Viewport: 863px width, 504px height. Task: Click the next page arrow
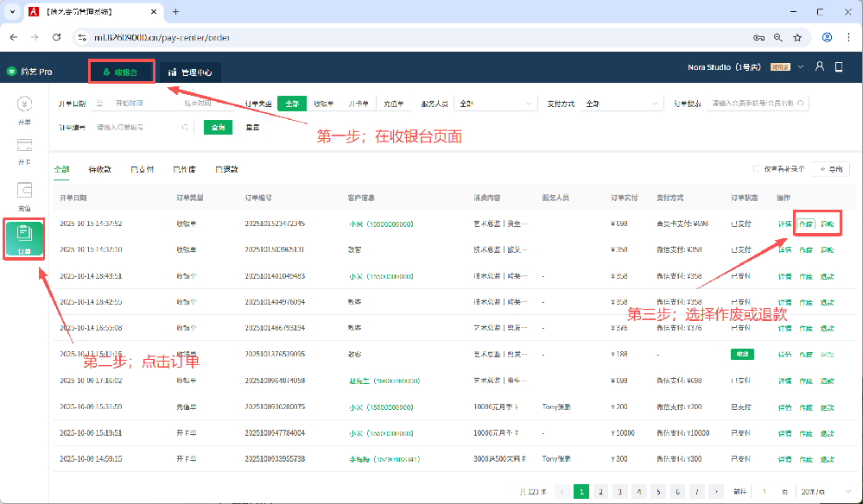[716, 491]
